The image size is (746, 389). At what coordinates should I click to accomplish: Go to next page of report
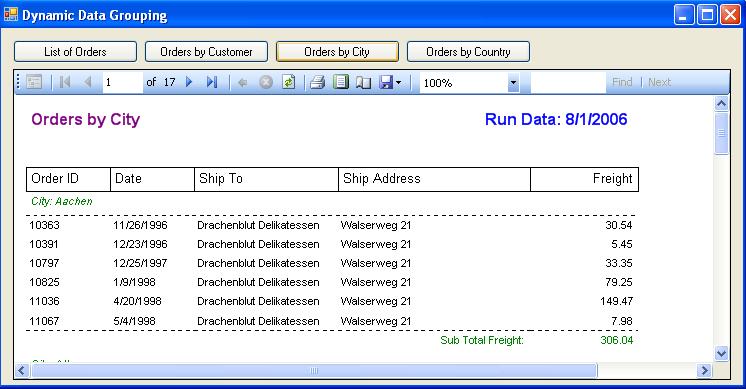pos(189,82)
